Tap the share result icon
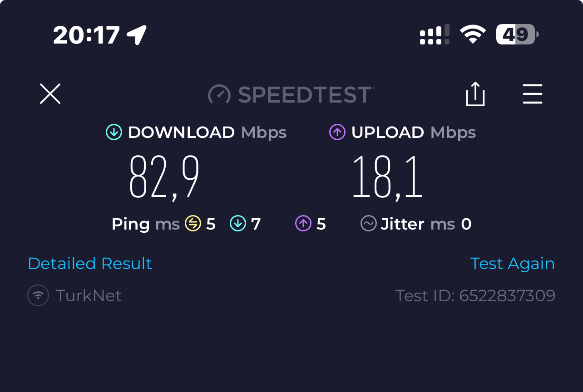583x392 pixels. (x=475, y=94)
